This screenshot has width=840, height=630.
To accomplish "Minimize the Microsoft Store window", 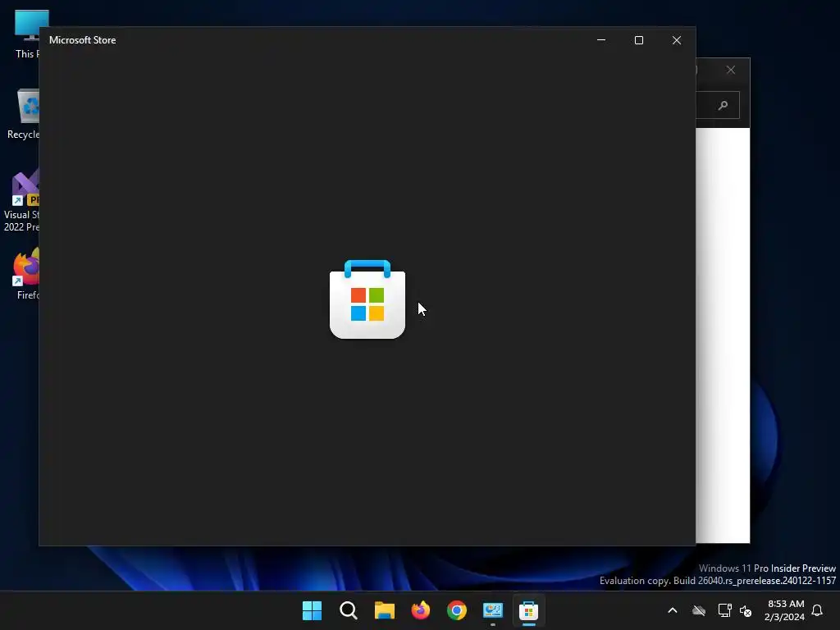I will coord(601,40).
